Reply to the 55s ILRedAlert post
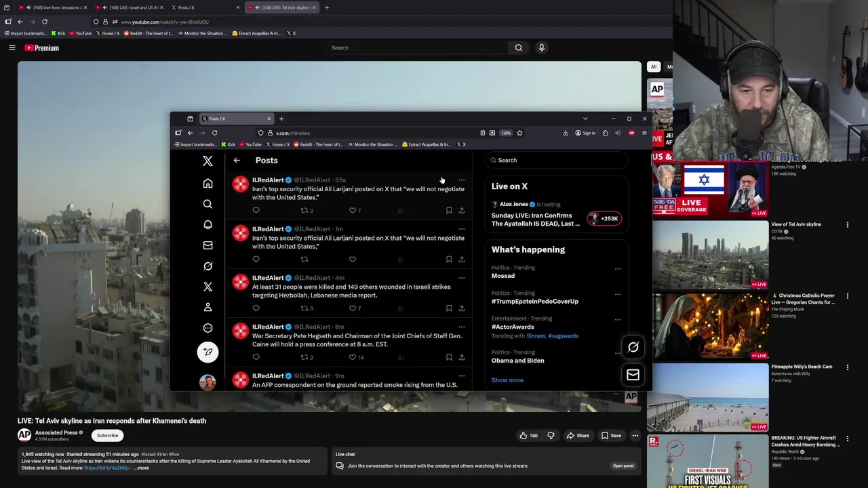The image size is (868, 488). coord(256,210)
